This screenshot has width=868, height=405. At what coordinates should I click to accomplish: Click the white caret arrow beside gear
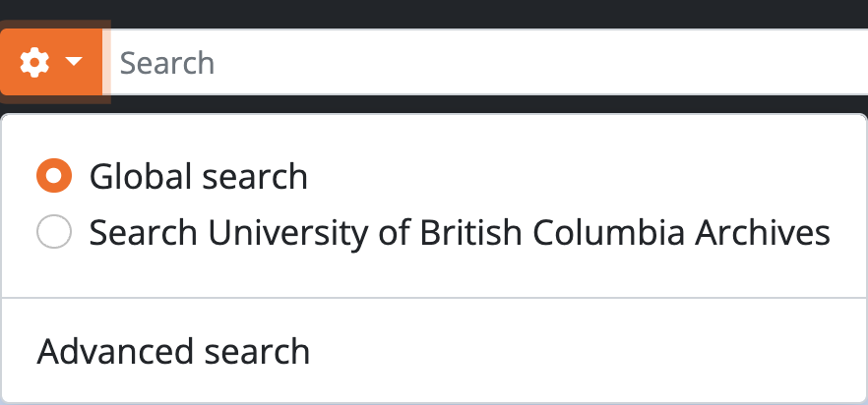point(74,64)
